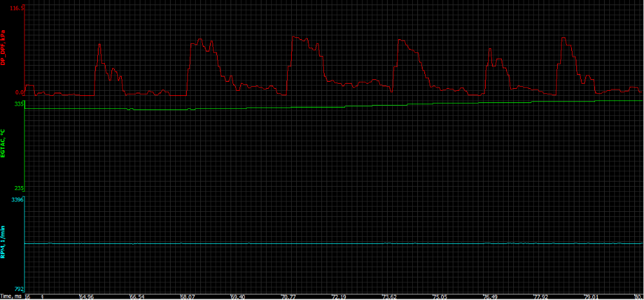Click the Time, ms axis label

(12, 297)
